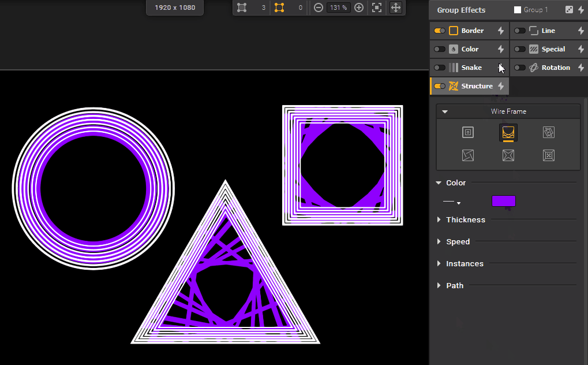Open the Special effect tab
The height and width of the screenshot is (365, 588).
[553, 49]
